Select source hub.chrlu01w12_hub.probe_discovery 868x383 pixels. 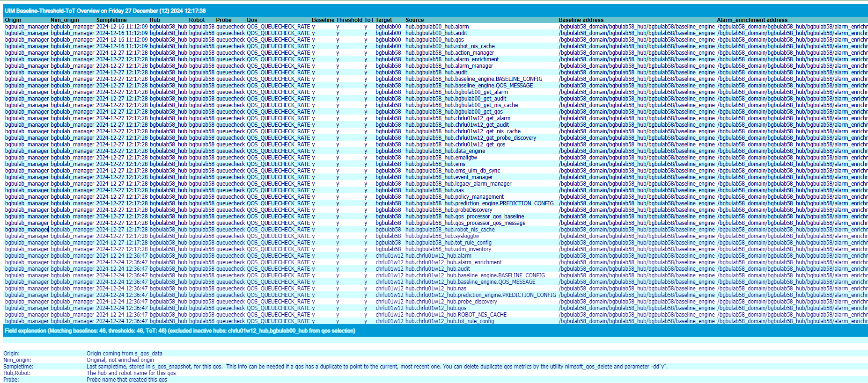pyautogui.click(x=451, y=302)
